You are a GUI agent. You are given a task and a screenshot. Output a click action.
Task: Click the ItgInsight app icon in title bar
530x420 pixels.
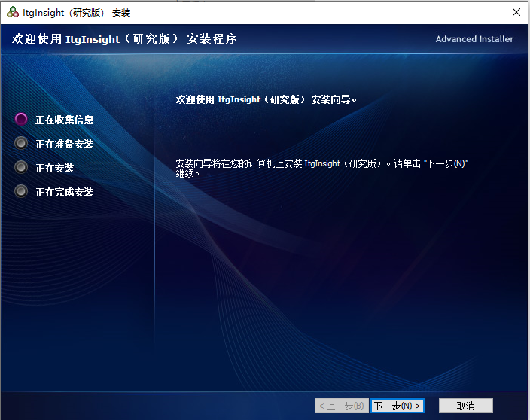tap(13, 12)
